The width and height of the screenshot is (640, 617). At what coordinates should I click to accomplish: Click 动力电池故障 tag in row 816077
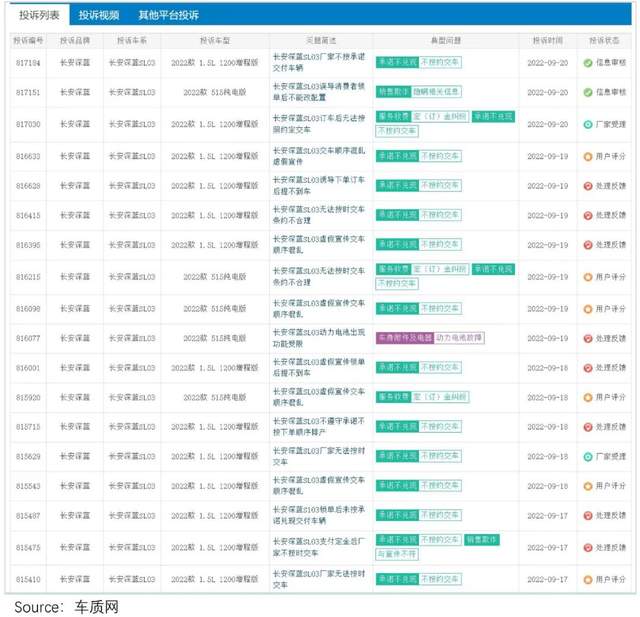[x=459, y=338]
